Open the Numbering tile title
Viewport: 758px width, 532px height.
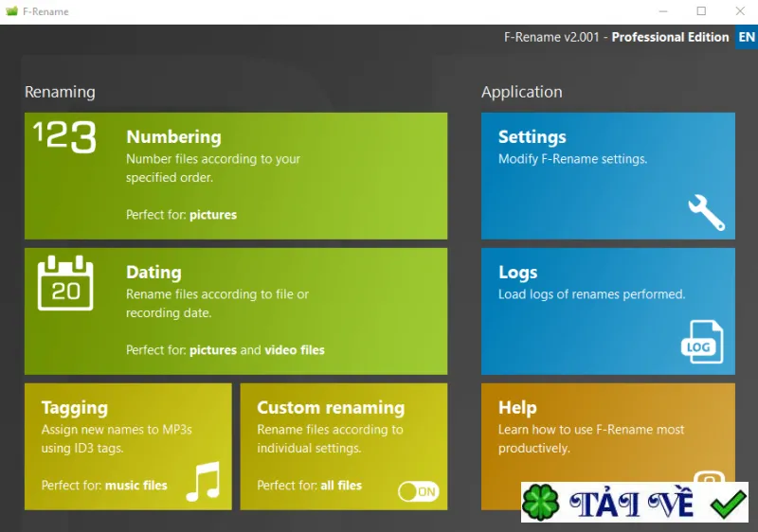tap(173, 136)
